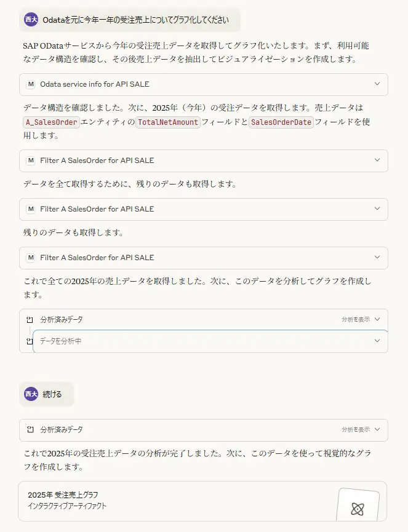Click the M icon on first Filter A SalesOrder
The height and width of the screenshot is (532, 408).
click(x=31, y=160)
